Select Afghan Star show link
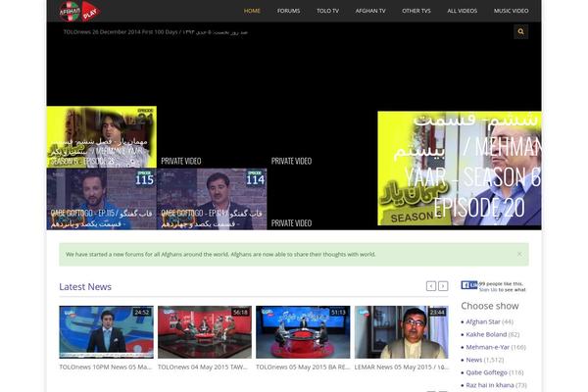Screen dimensions: 588x392 [483, 321]
